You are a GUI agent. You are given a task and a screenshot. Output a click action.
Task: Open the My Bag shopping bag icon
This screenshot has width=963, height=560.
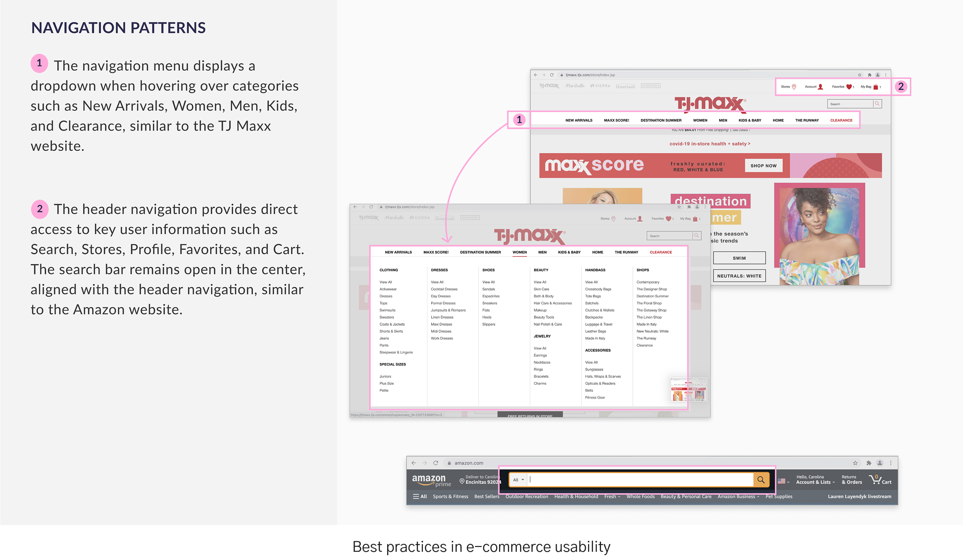pos(876,87)
